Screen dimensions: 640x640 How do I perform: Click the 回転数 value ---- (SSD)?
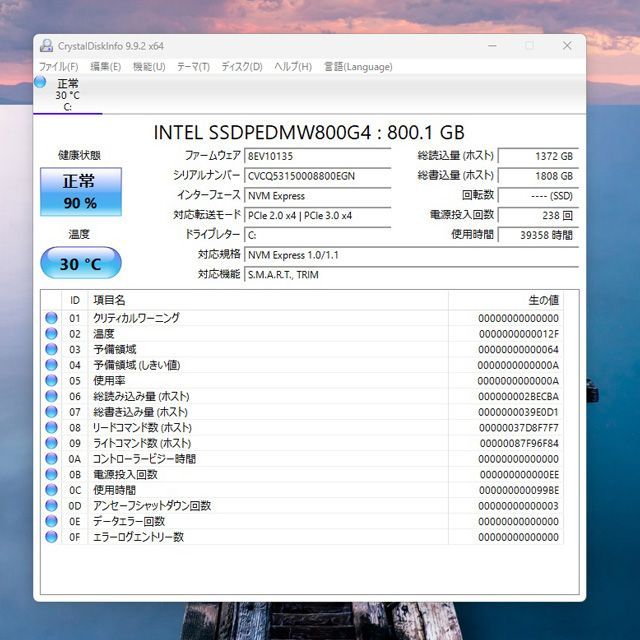tap(538, 196)
